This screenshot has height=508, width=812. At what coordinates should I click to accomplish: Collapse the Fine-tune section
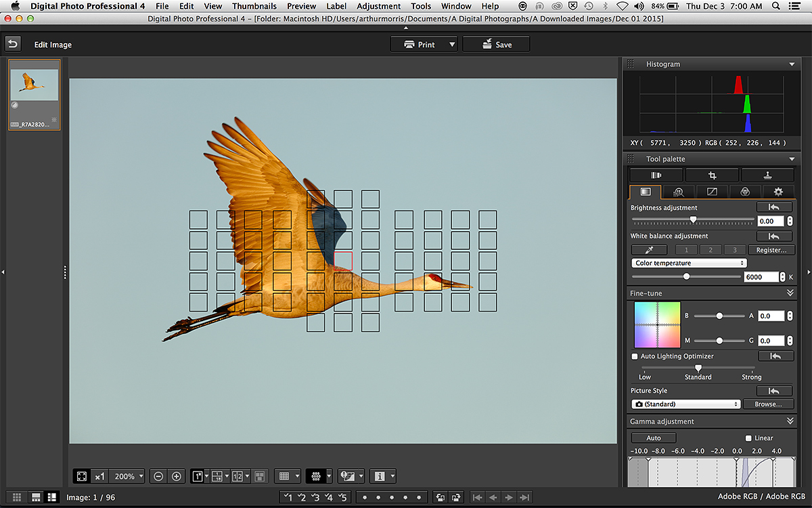coord(790,293)
